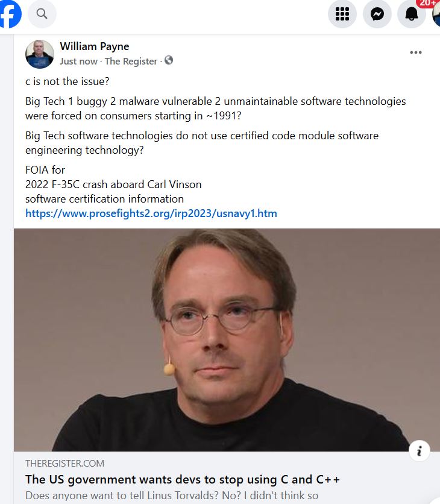Click the 'c is not the issue?' post text
The image size is (440, 504).
pos(67,81)
